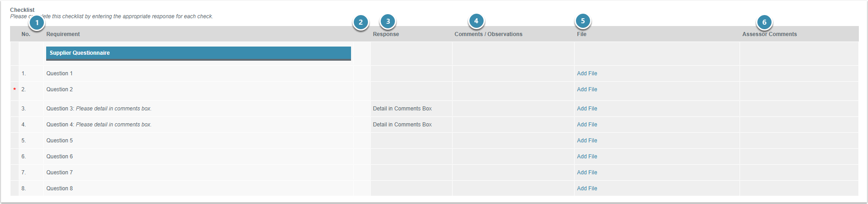Click numbered callout marker 3
Screen dimensions: 868x204
(x=388, y=21)
